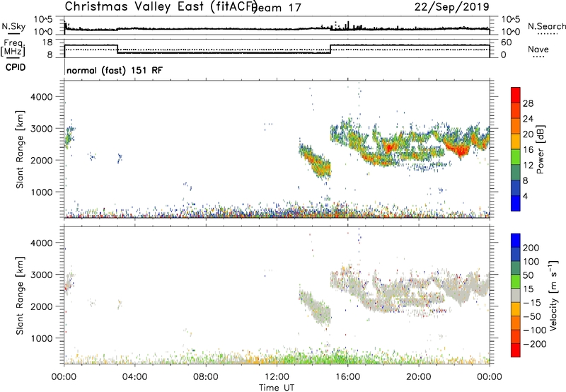Click the red -200 band of the Velocity colorbar
This screenshot has height=392, width=566.
point(516,350)
